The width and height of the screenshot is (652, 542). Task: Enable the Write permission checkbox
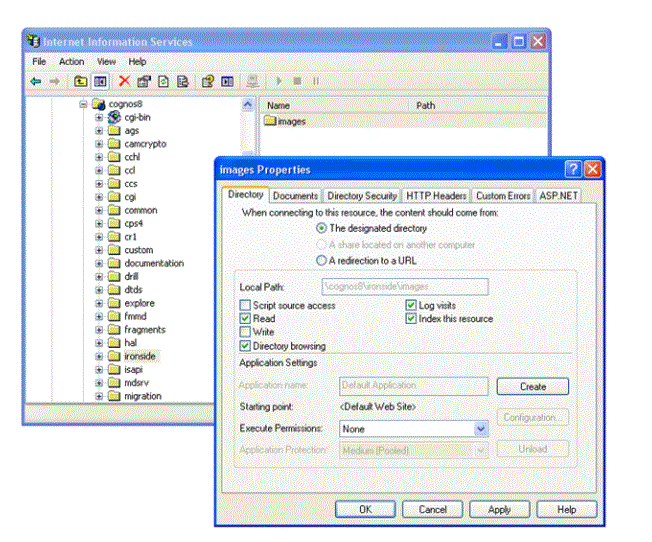point(245,332)
